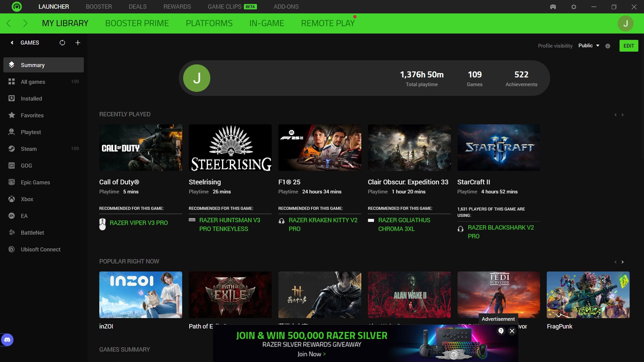Image resolution: width=644 pixels, height=362 pixels.
Task: Open the controller gamepad icon in title bar
Action: (553, 7)
